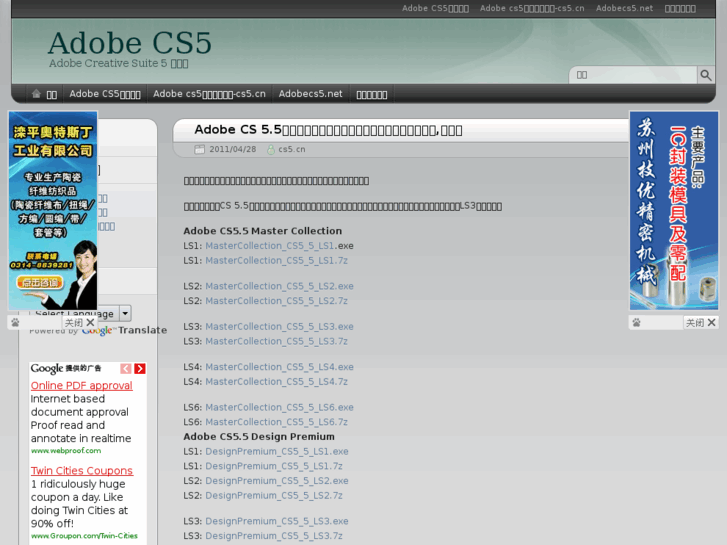Visit www.Groupon.com/Twin-Cities ad URL
Viewport: 727px width, 545px height.
84,536
